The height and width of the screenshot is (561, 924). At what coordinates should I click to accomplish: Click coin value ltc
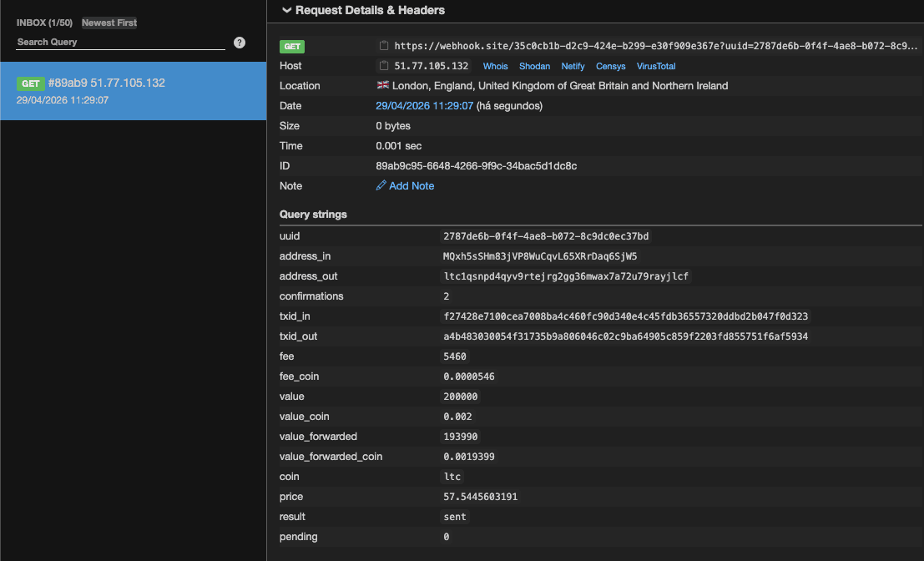click(x=452, y=477)
